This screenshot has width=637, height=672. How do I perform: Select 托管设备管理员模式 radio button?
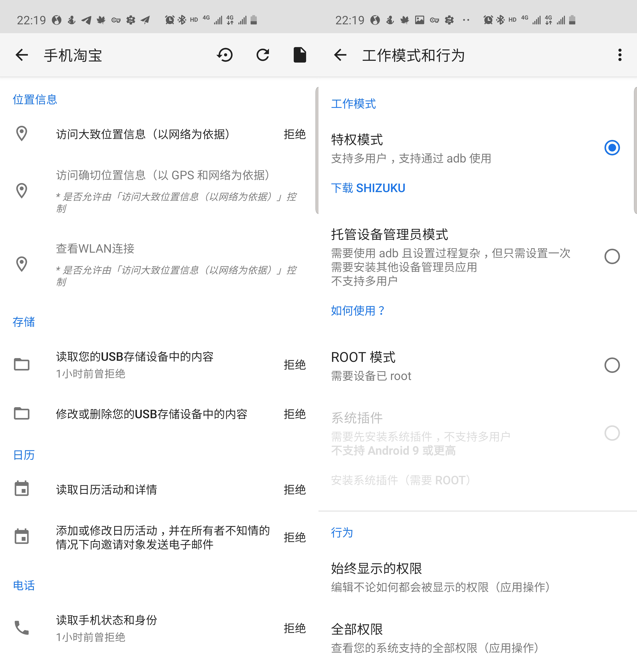pos(612,257)
